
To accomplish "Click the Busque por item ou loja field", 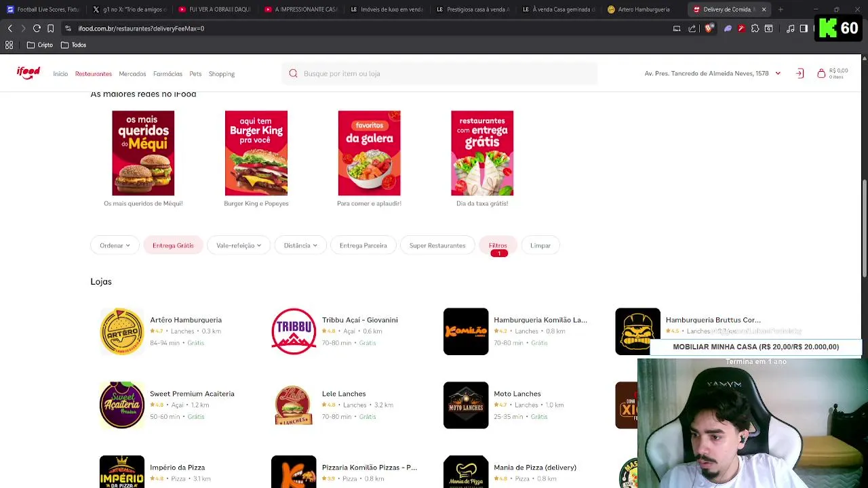I will (439, 73).
